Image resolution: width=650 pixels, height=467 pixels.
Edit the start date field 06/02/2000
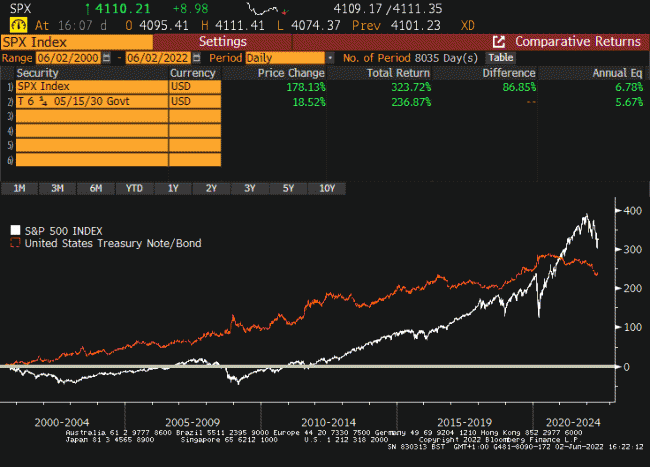click(x=68, y=58)
